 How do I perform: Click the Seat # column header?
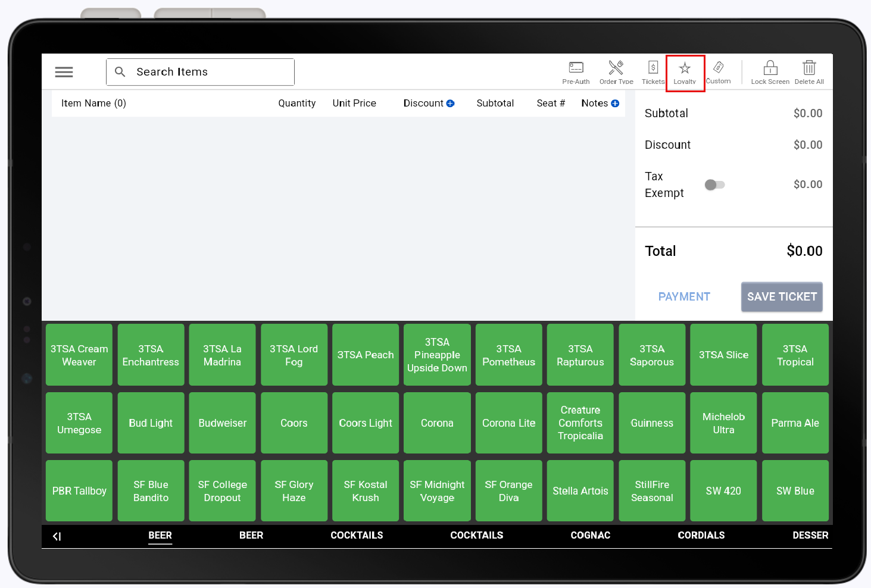551,104
